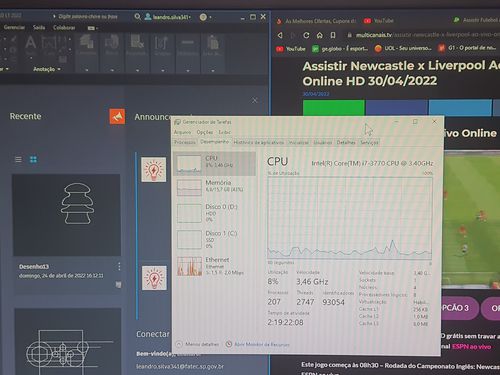
Task: Open the options menu for Desenho13
Action: tap(119, 266)
